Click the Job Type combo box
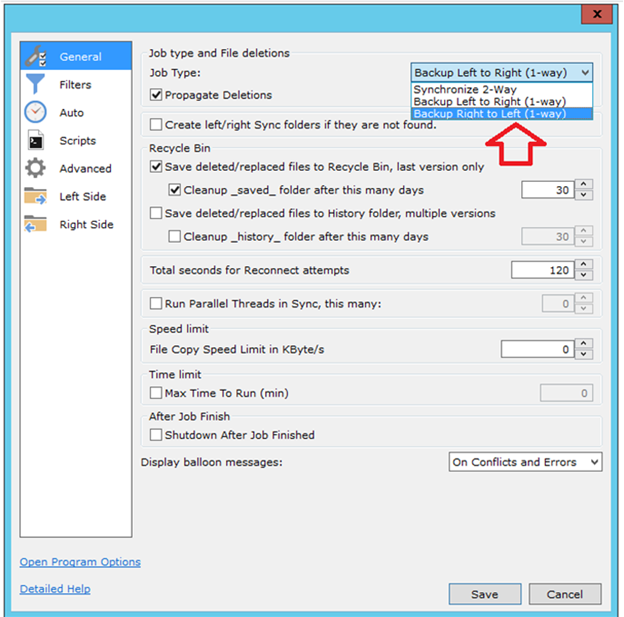Screen dimensions: 624x617 click(x=502, y=72)
